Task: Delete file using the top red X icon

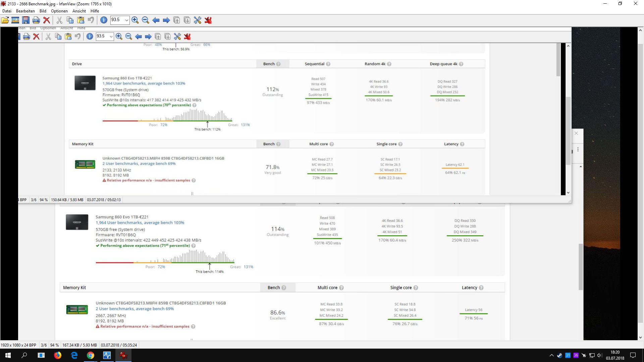Action: tap(47, 20)
